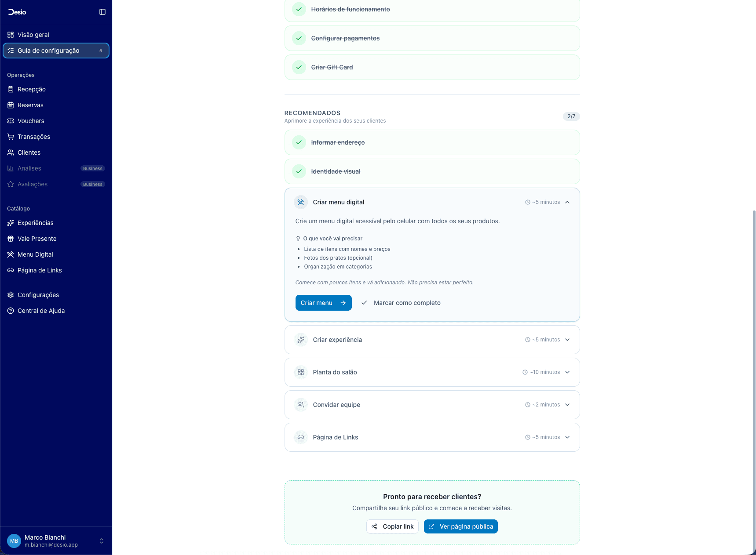Click the Menu Digital cutlery icon
756x555 pixels.
tap(11, 254)
